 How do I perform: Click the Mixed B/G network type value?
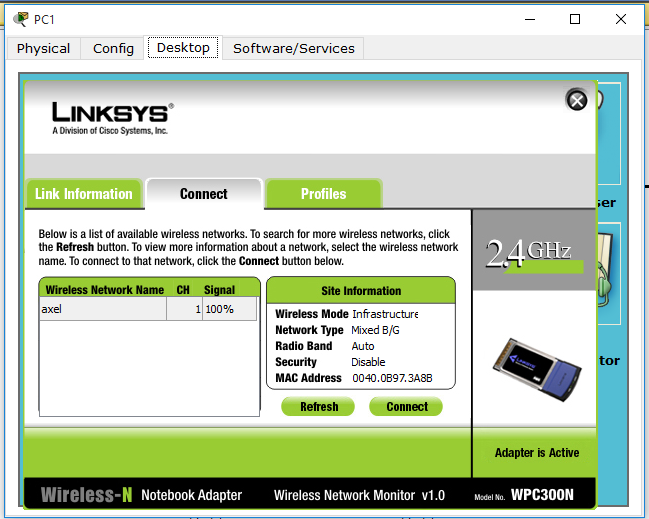point(375,330)
